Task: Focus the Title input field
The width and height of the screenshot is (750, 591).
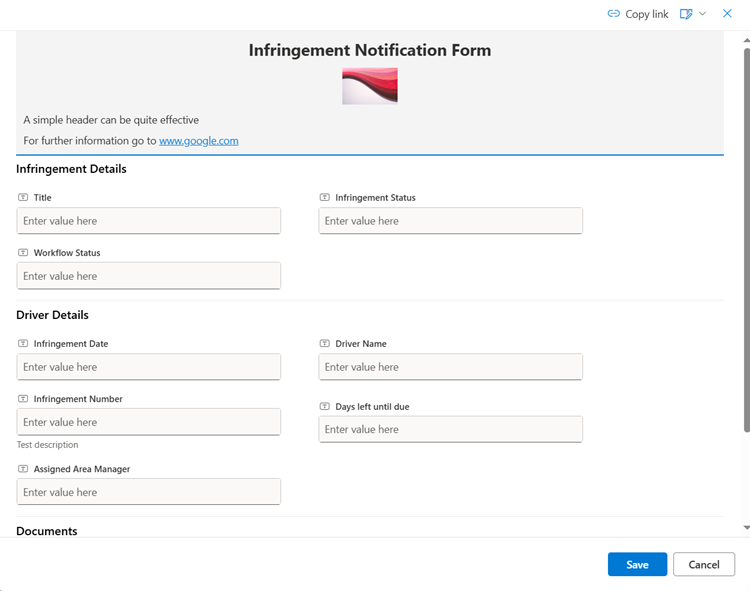Action: pyautogui.click(x=149, y=221)
